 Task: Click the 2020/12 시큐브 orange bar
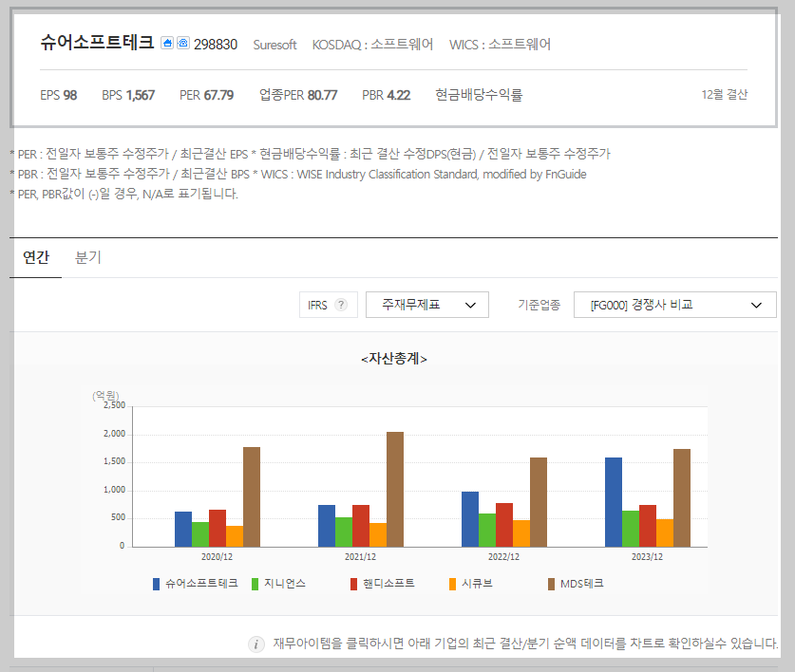[x=235, y=536]
